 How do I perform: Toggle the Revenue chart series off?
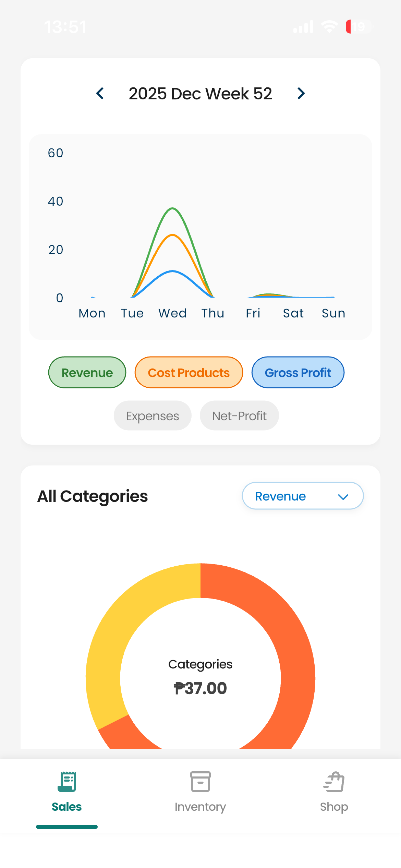tap(87, 372)
